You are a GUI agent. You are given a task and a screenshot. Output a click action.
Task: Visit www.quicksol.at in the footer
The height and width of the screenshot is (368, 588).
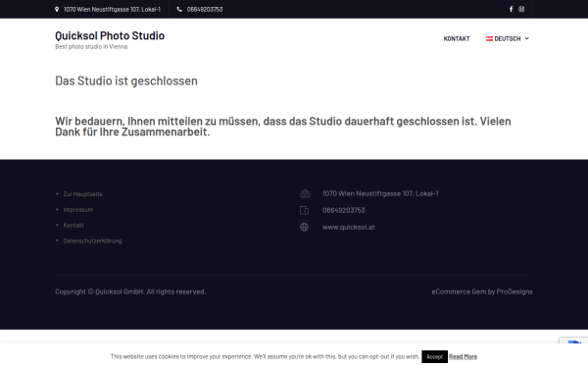click(x=348, y=227)
